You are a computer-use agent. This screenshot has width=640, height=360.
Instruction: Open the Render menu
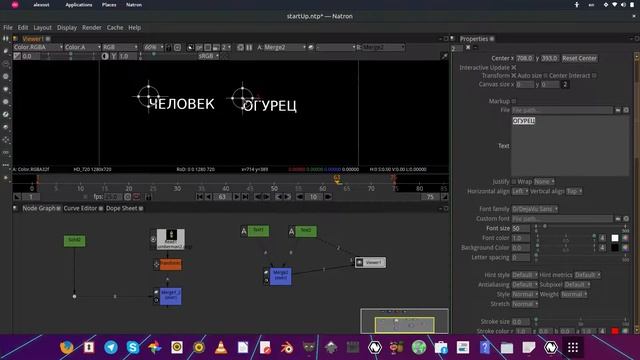click(92, 28)
